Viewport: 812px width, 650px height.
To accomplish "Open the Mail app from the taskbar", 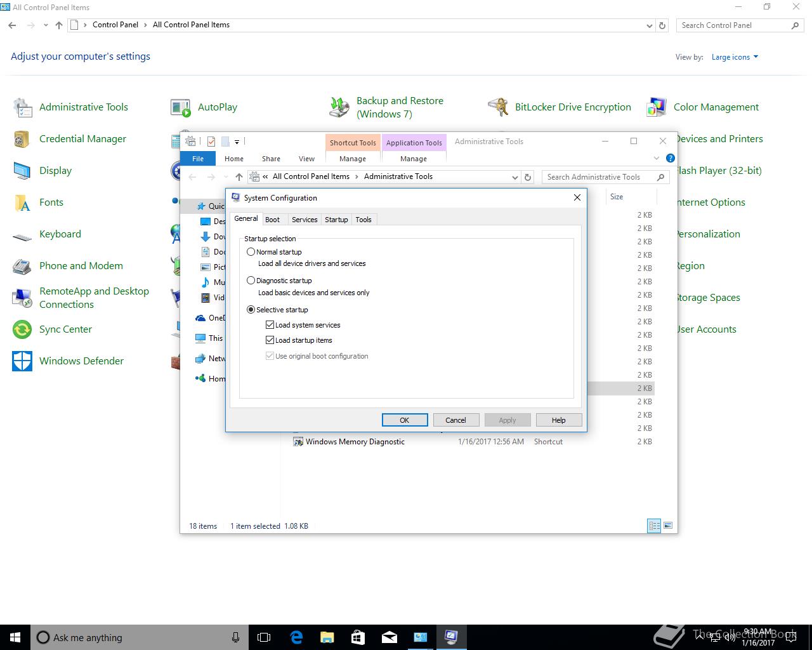I will pyautogui.click(x=389, y=637).
